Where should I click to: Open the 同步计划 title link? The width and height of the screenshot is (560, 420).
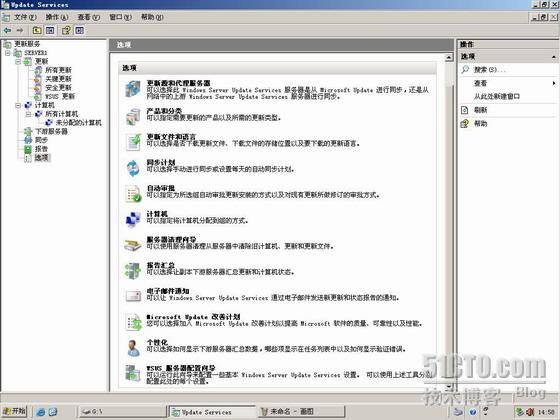pos(161,162)
